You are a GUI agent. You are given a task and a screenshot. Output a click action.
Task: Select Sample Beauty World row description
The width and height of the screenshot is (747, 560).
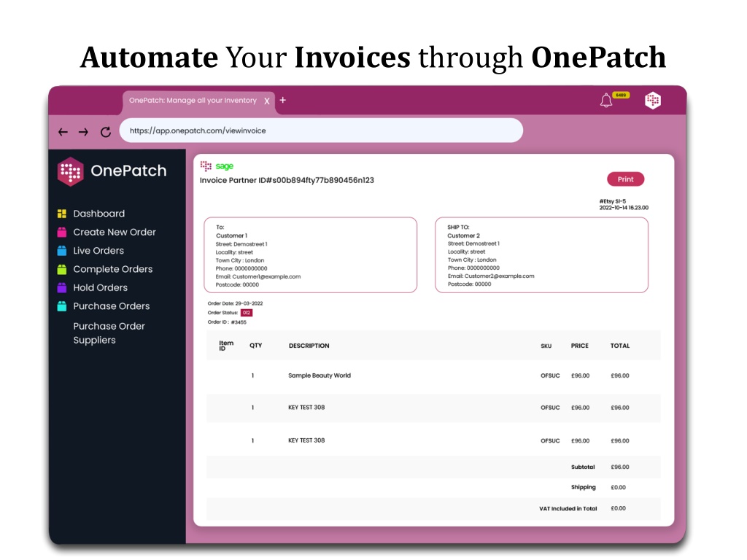320,376
